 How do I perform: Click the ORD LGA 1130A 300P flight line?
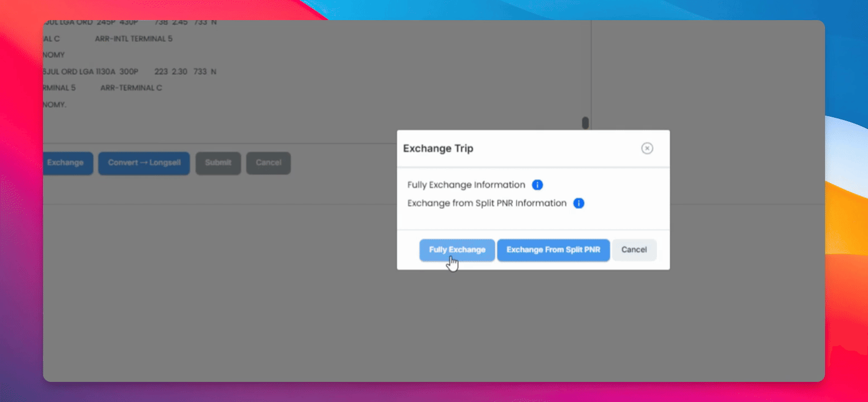pos(129,71)
